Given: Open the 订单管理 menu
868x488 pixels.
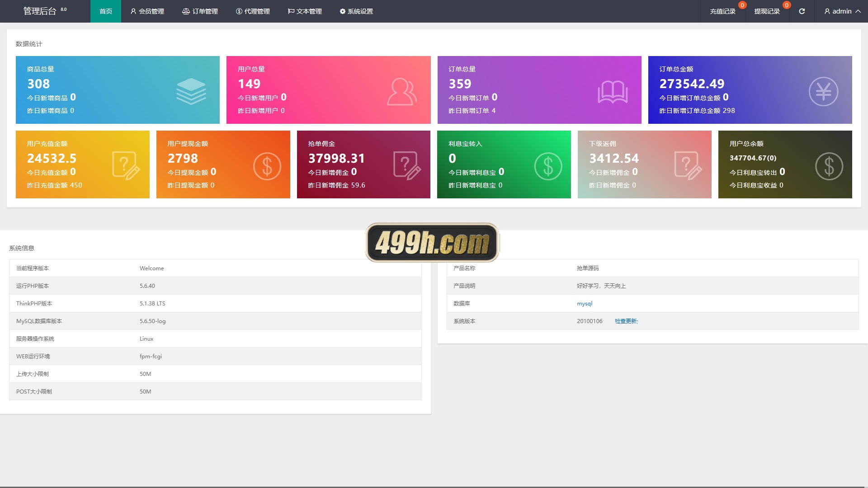Looking at the screenshot, I should coord(200,11).
